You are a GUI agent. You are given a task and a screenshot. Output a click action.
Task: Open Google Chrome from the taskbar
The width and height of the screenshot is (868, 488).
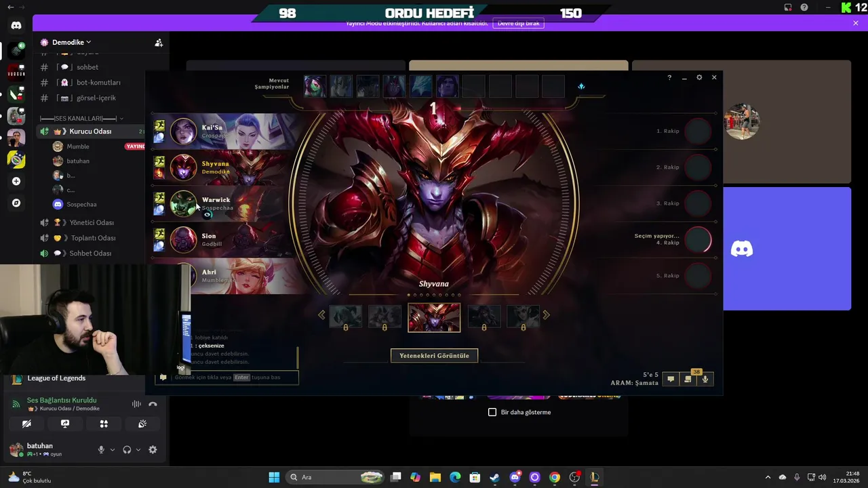[555, 477]
